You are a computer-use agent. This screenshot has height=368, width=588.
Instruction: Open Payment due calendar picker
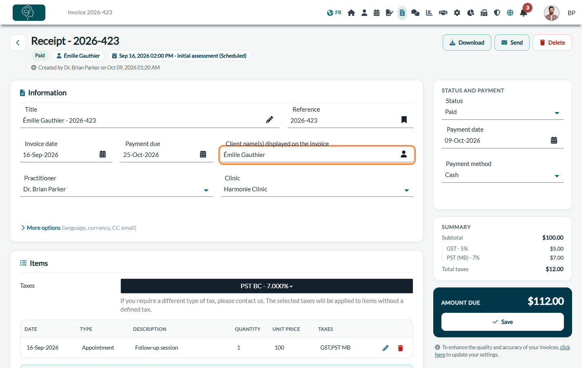pyautogui.click(x=203, y=154)
